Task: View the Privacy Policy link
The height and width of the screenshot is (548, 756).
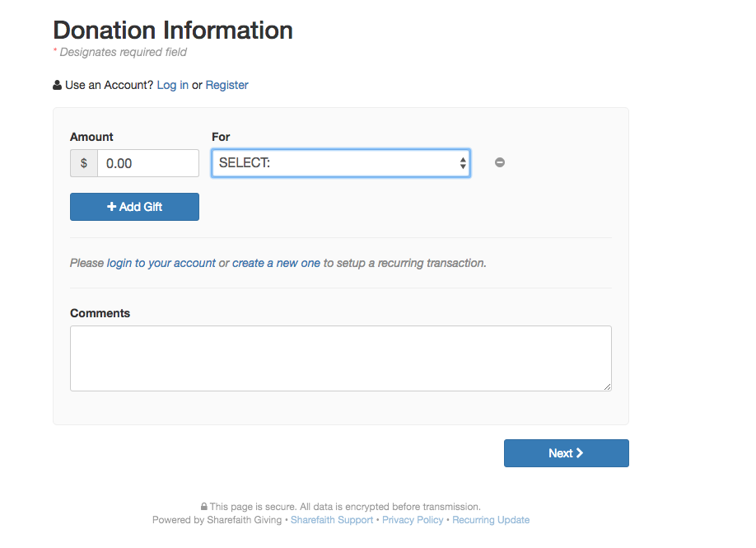Action: [413, 520]
